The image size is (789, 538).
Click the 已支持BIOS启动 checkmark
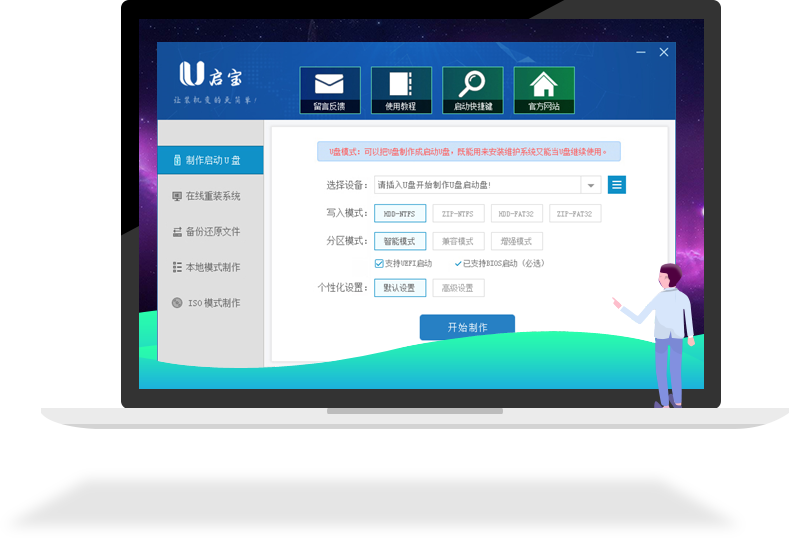[x=458, y=263]
